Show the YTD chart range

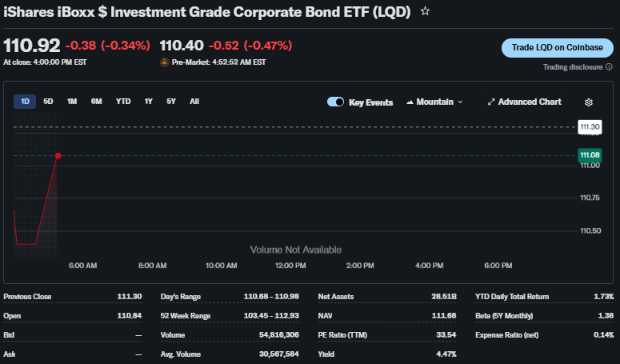point(123,102)
